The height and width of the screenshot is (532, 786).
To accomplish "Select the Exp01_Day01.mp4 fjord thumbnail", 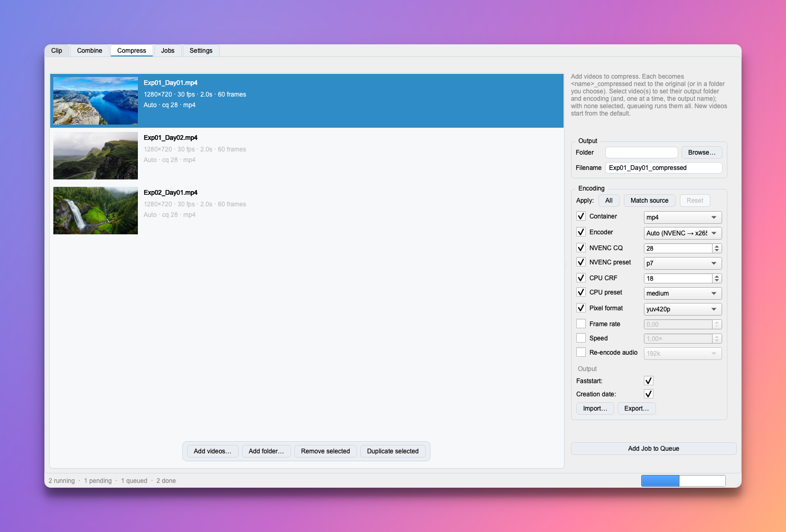I will [x=96, y=101].
